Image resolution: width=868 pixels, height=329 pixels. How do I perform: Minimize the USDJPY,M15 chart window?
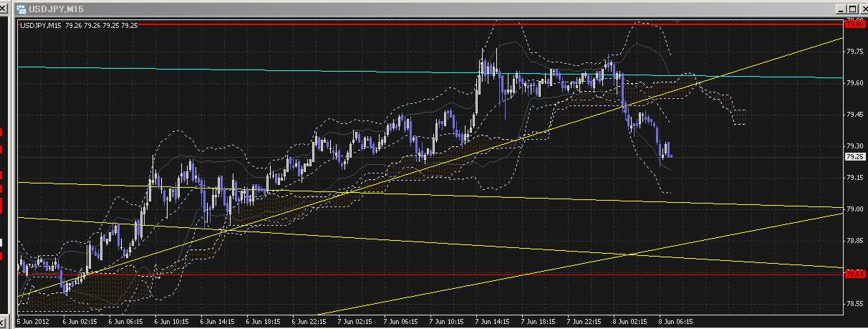click(x=840, y=9)
